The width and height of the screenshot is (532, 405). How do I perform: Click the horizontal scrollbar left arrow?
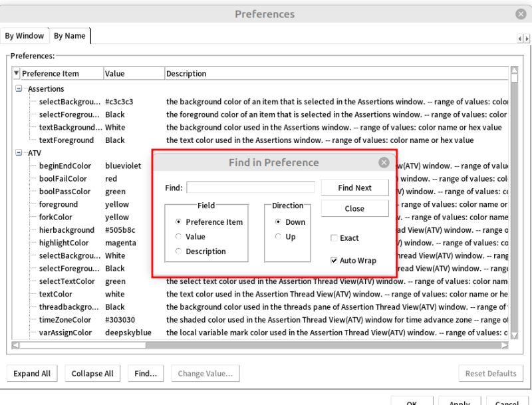pyautogui.click(x=15, y=345)
